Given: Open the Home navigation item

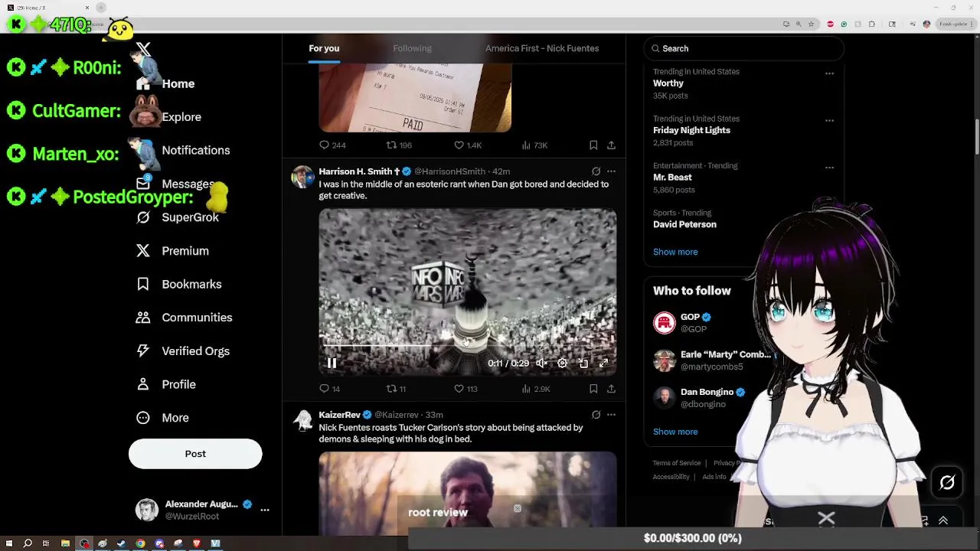Looking at the screenshot, I should coord(165,83).
